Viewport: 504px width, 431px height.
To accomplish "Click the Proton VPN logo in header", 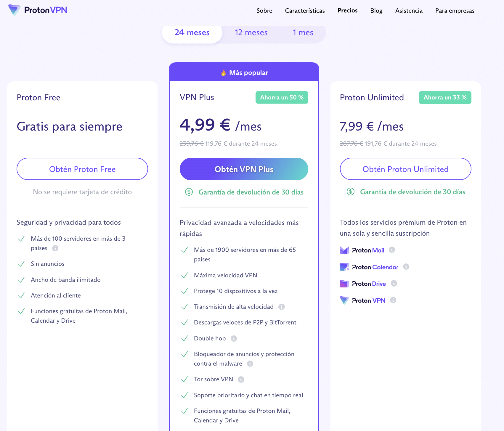I will (38, 10).
